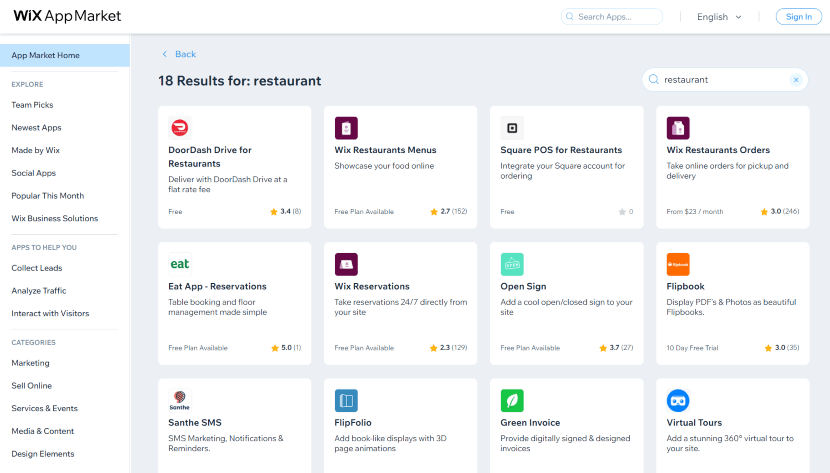Select the Flipbook app icon

(678, 264)
